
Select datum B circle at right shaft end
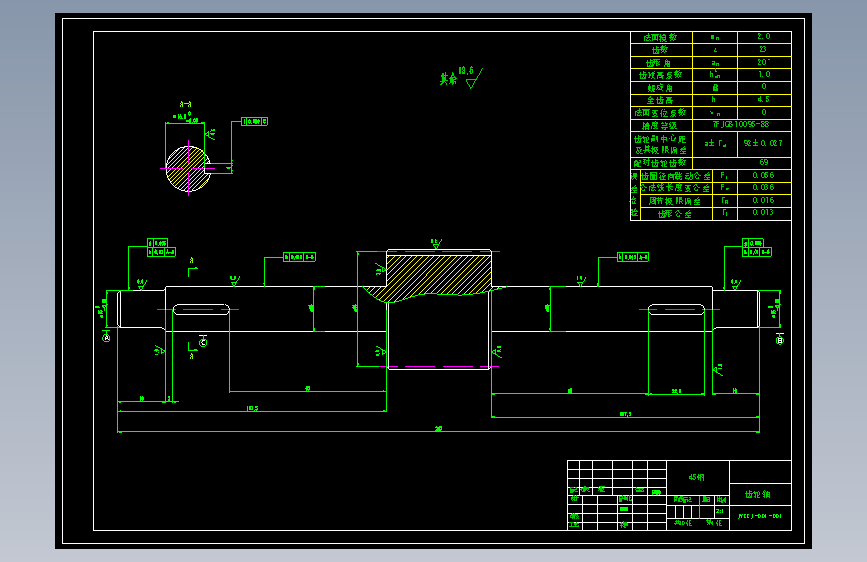[780, 340]
